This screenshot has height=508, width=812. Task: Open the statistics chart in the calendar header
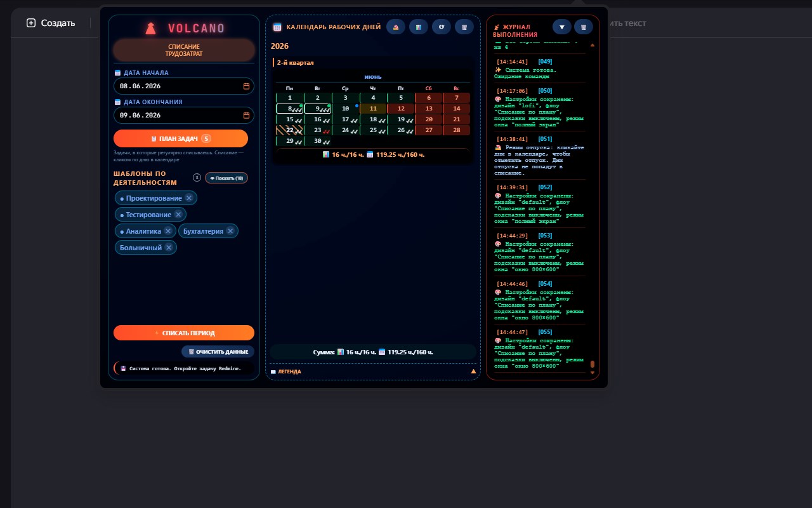click(x=419, y=27)
